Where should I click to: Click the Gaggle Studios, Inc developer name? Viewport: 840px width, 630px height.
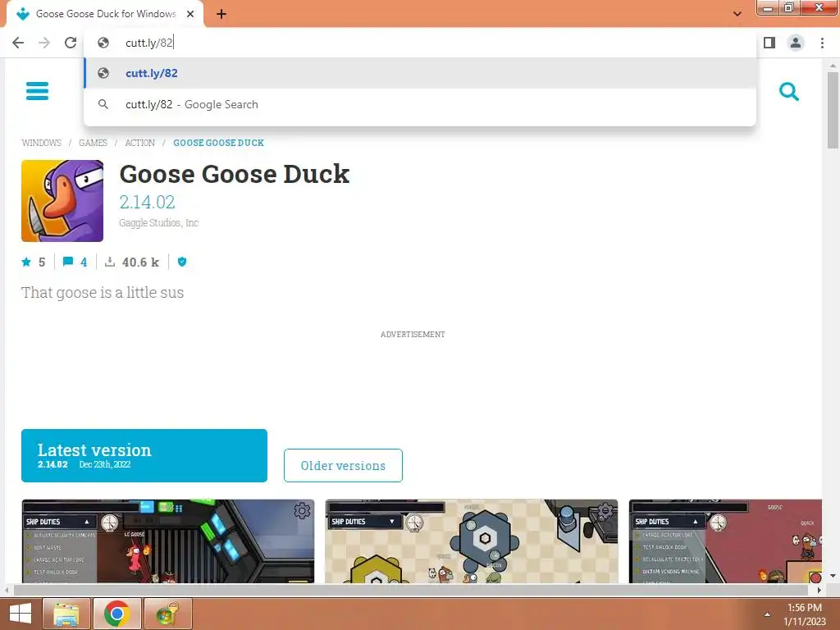pyautogui.click(x=158, y=223)
